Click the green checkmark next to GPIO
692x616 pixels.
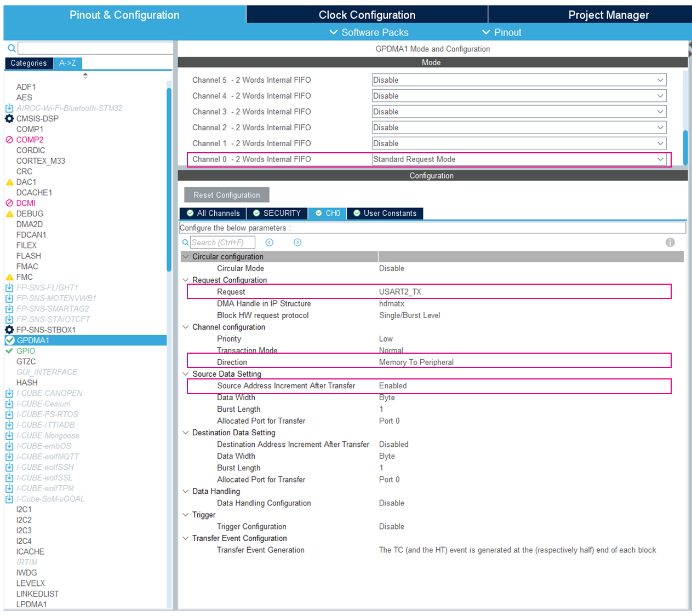point(9,351)
